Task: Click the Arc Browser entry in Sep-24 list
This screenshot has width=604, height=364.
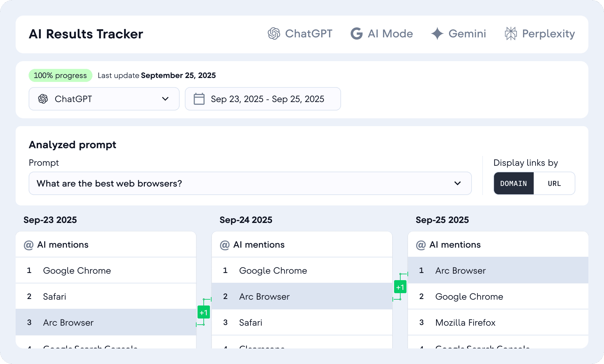Action: coord(264,296)
